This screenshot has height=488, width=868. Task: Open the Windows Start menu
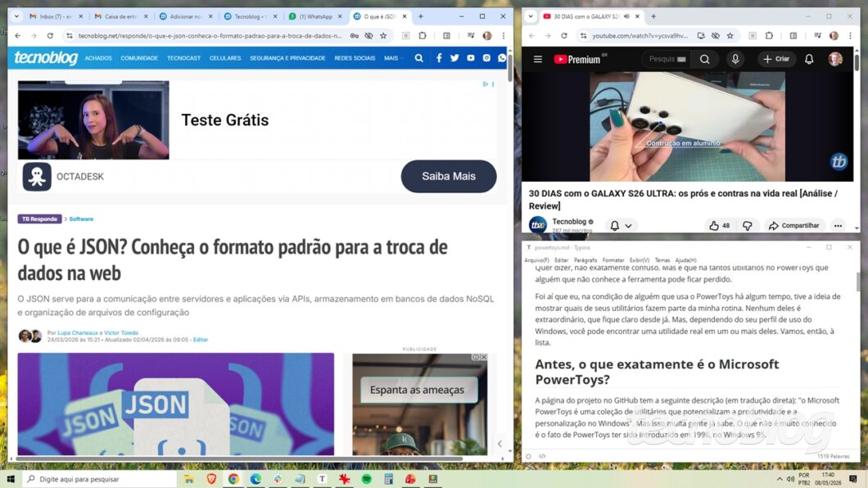10,479
